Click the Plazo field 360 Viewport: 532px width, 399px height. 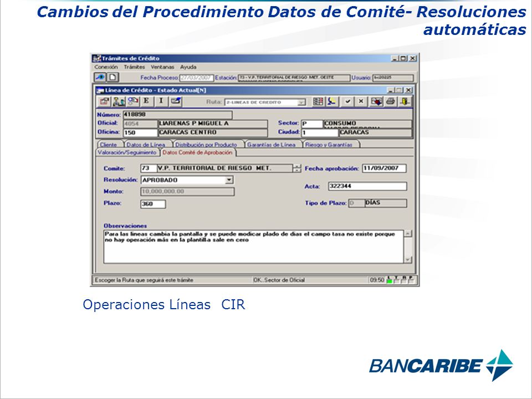pos(153,204)
